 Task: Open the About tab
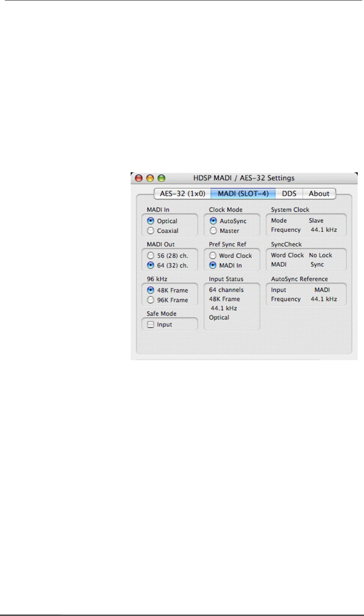319,194
